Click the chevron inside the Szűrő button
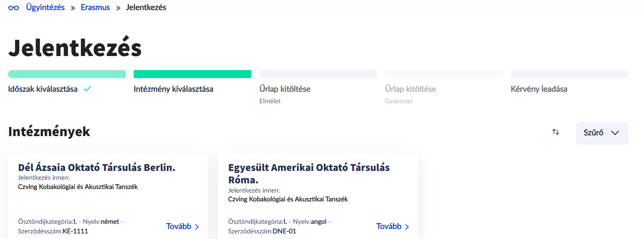This screenshot has width=644, height=239. tap(615, 133)
